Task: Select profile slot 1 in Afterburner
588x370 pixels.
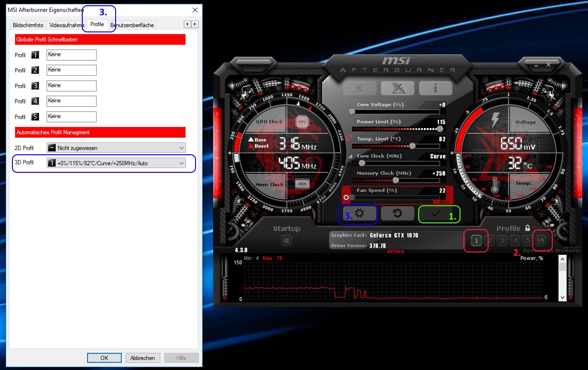Action: point(476,240)
